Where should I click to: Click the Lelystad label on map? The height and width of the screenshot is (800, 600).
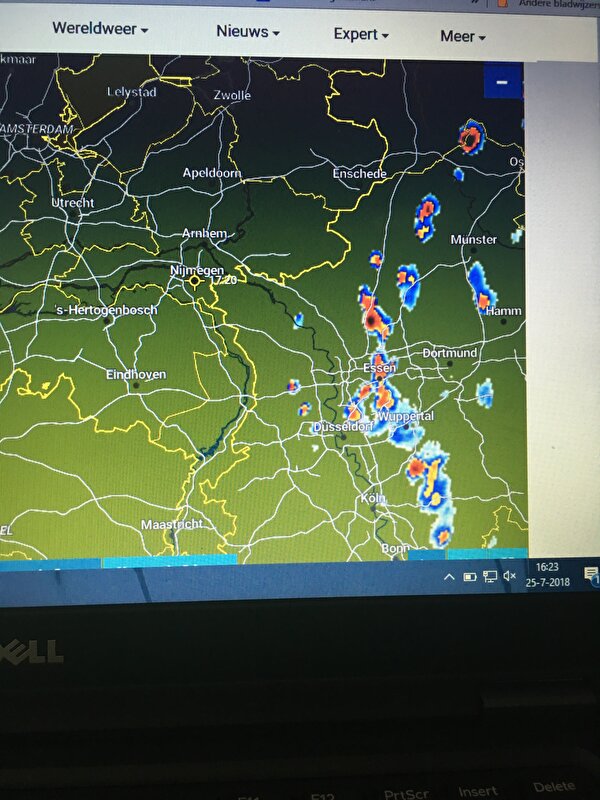pyautogui.click(x=132, y=92)
